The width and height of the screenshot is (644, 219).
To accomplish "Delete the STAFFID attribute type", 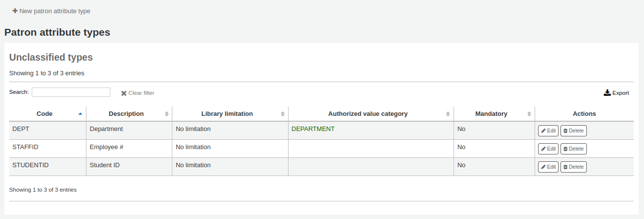I will (x=573, y=149).
